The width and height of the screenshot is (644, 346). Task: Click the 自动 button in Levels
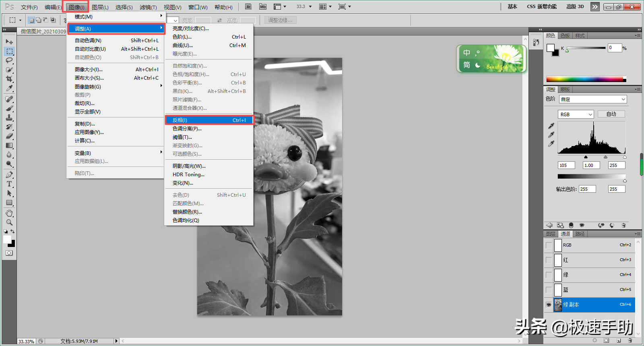tap(611, 114)
